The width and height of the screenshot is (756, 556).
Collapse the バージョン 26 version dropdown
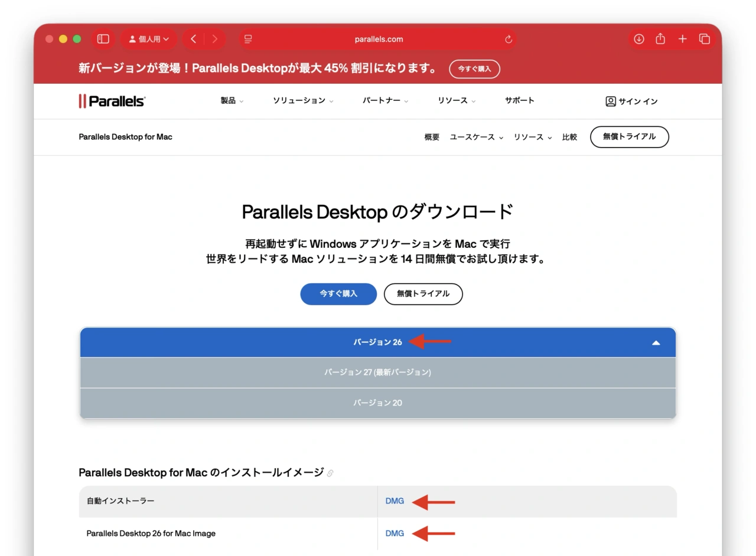click(378, 342)
